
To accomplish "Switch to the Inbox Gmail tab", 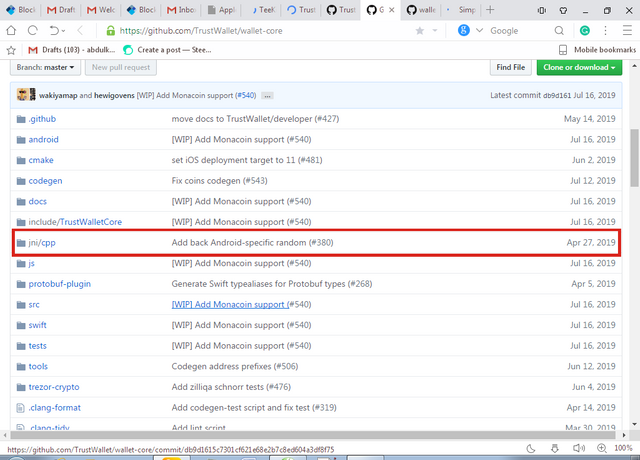I will click(181, 10).
